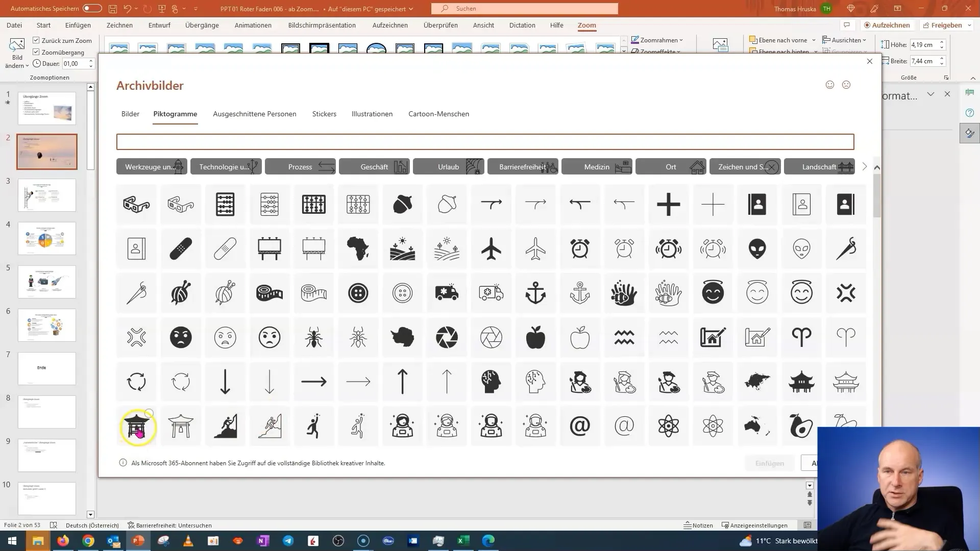980x551 pixels.
Task: Click the camera aperture icon
Action: pos(447,337)
